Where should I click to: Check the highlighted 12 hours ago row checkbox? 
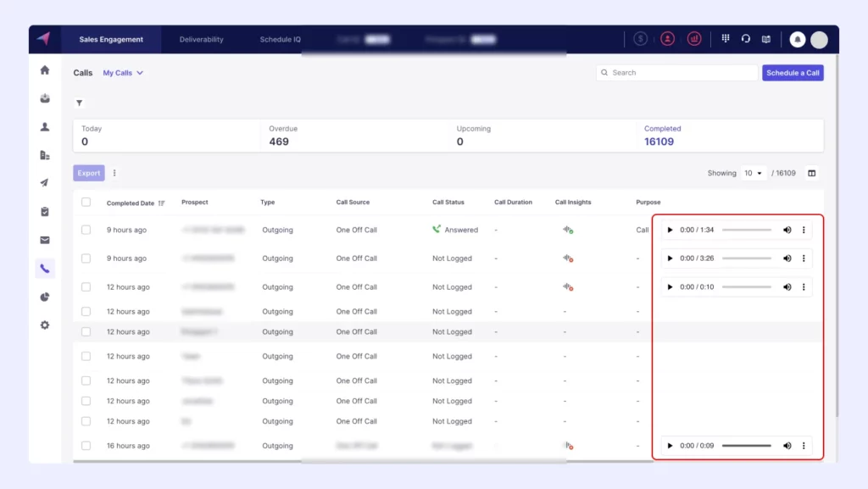pos(86,332)
